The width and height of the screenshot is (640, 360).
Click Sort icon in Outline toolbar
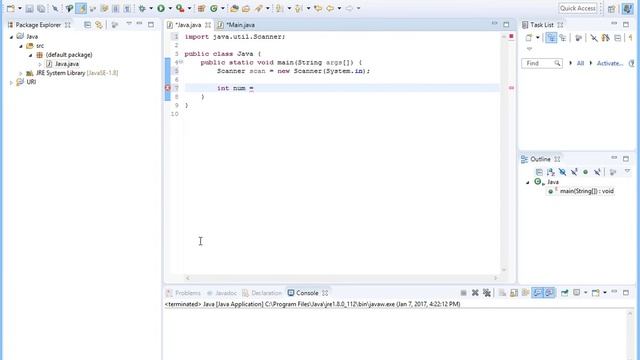pyautogui.click(x=551, y=172)
